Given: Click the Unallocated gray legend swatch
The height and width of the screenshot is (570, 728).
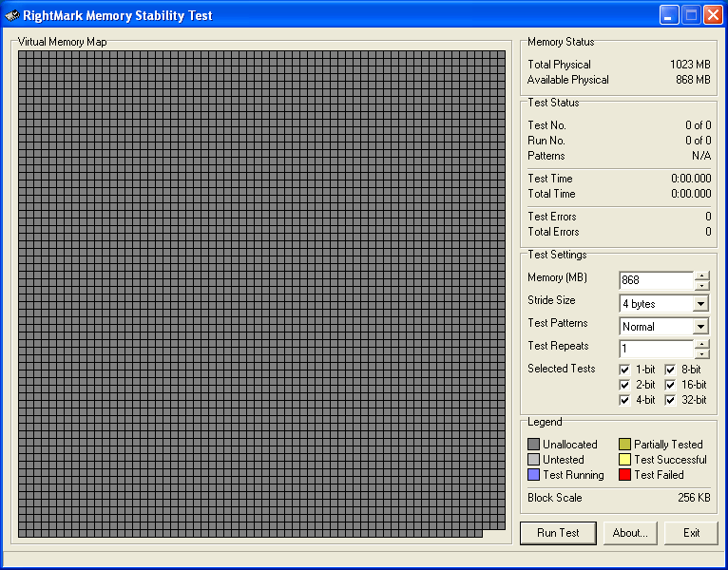Looking at the screenshot, I should (x=533, y=445).
